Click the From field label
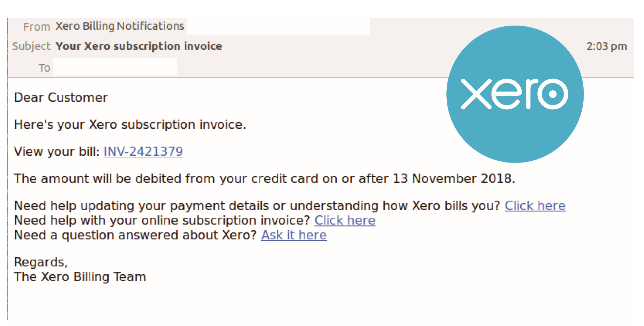 (x=36, y=27)
